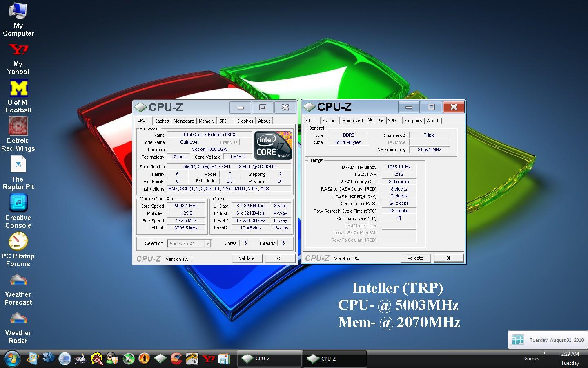Screen dimensions: 588x368
Task: Click the user with shield quick launch icon
Action: [x=112, y=359]
